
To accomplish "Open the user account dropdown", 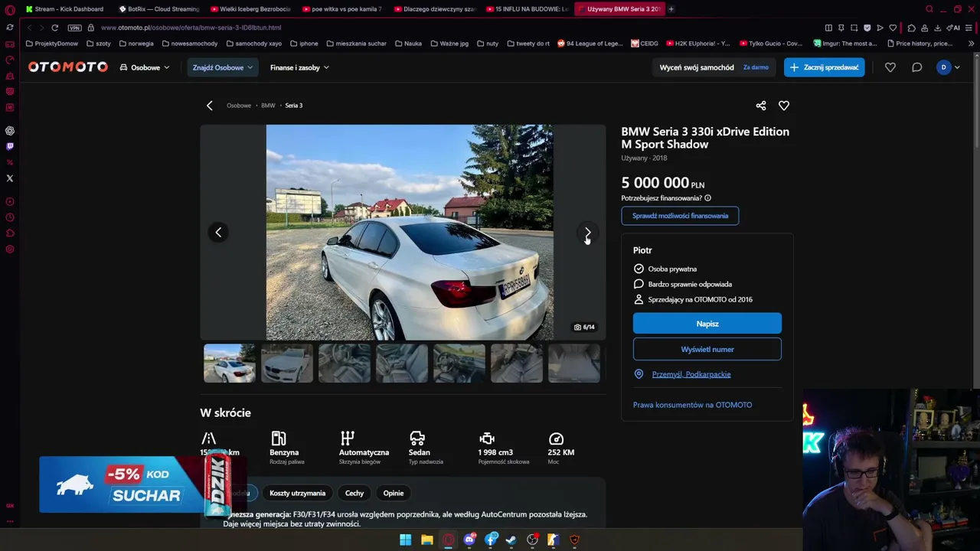I will pyautogui.click(x=949, y=67).
